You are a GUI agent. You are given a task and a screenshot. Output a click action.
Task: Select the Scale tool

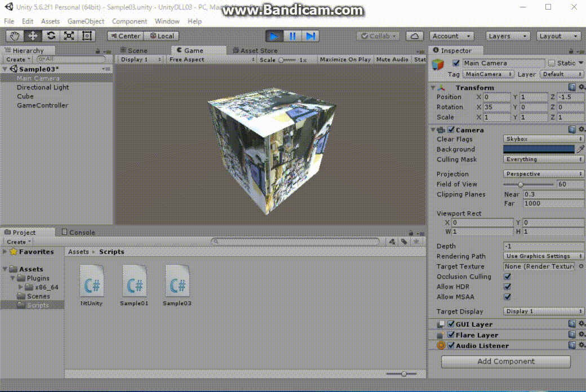pos(69,35)
